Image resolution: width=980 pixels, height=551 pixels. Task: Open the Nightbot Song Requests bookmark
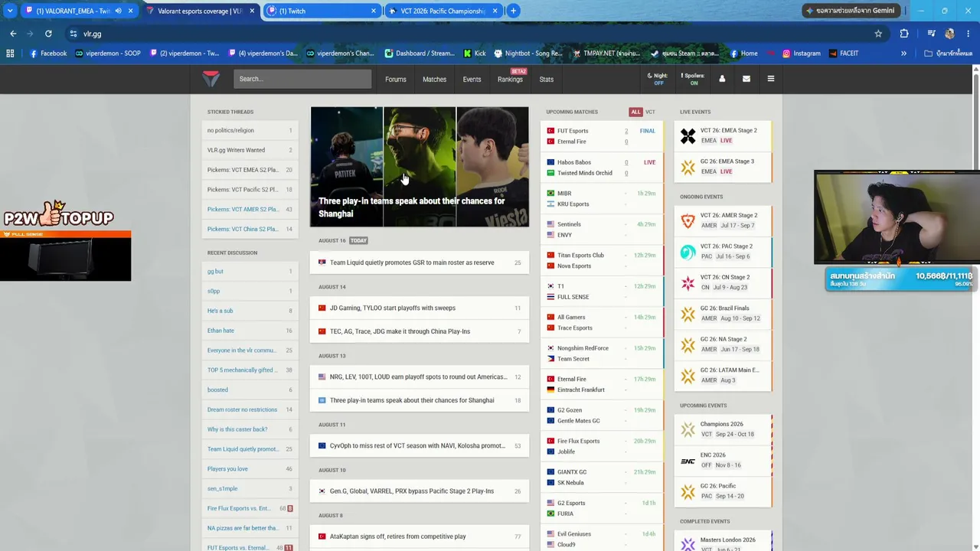528,54
